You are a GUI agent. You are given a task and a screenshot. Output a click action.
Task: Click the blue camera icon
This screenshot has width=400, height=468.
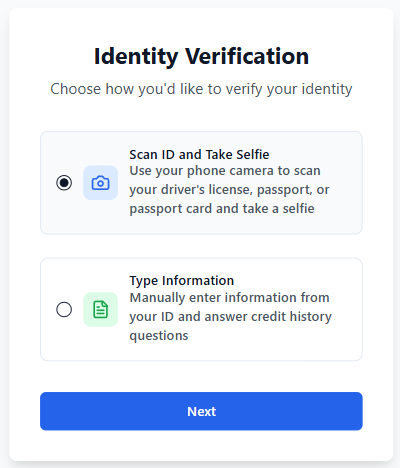coord(100,183)
